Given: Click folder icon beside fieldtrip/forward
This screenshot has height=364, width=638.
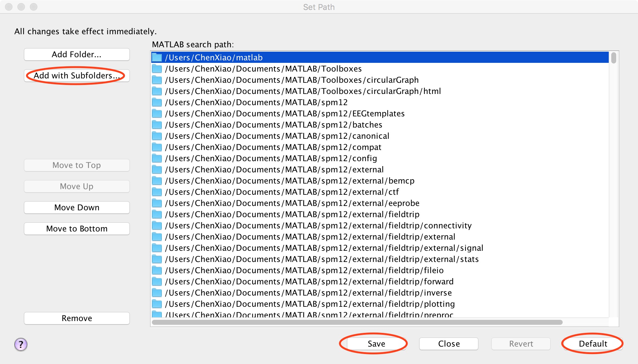Looking at the screenshot, I should [157, 282].
